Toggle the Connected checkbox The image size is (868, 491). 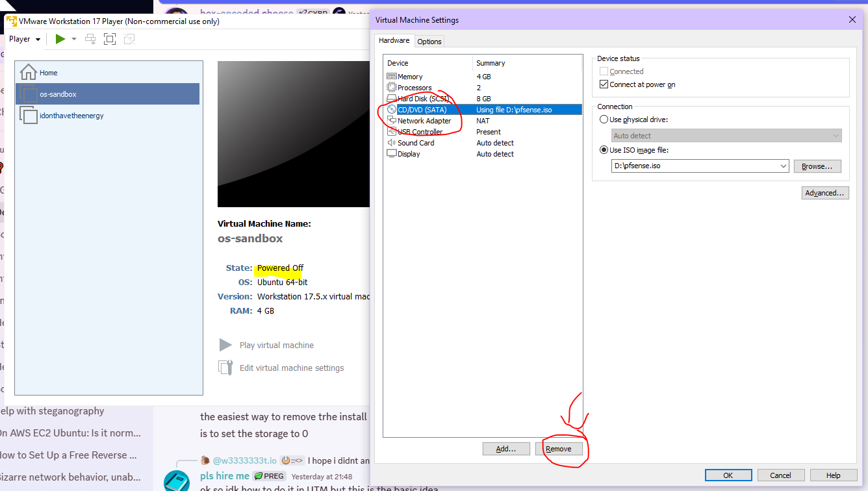coord(604,71)
